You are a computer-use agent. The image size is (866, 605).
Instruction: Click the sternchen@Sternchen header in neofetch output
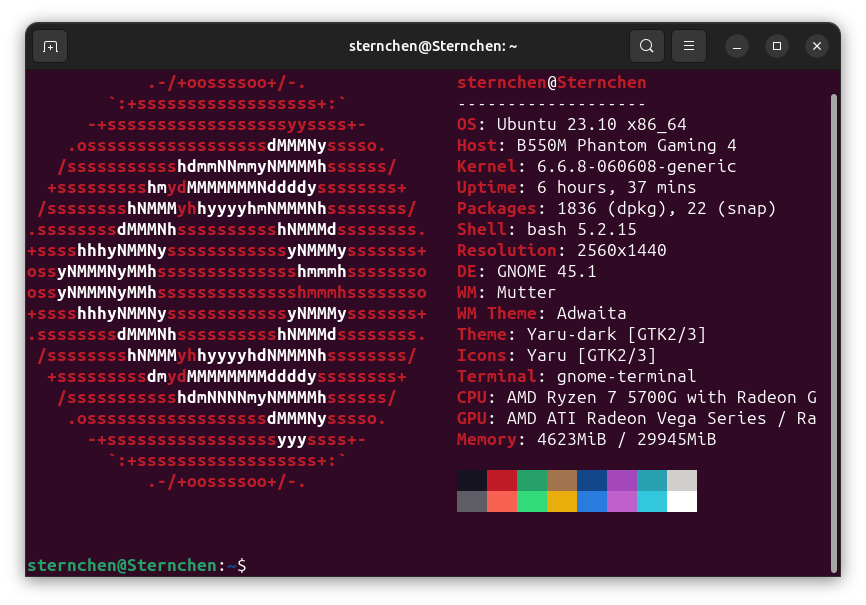551,83
